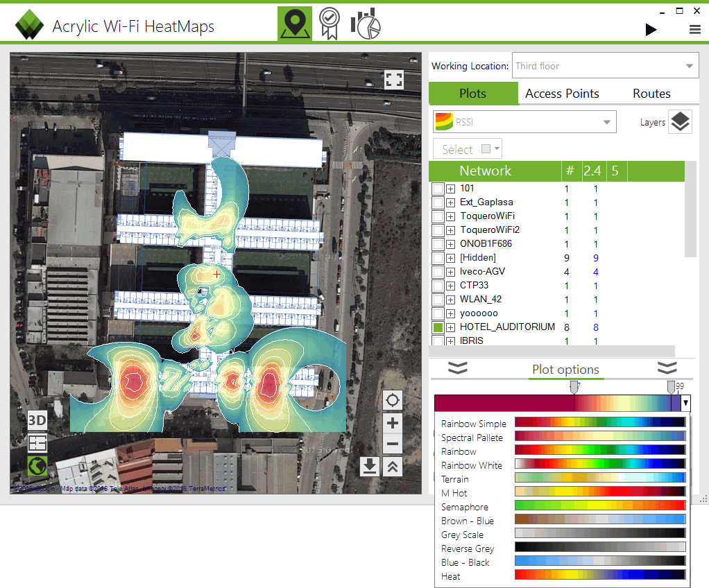Collapse map controls with double chevron up

pos(393,467)
